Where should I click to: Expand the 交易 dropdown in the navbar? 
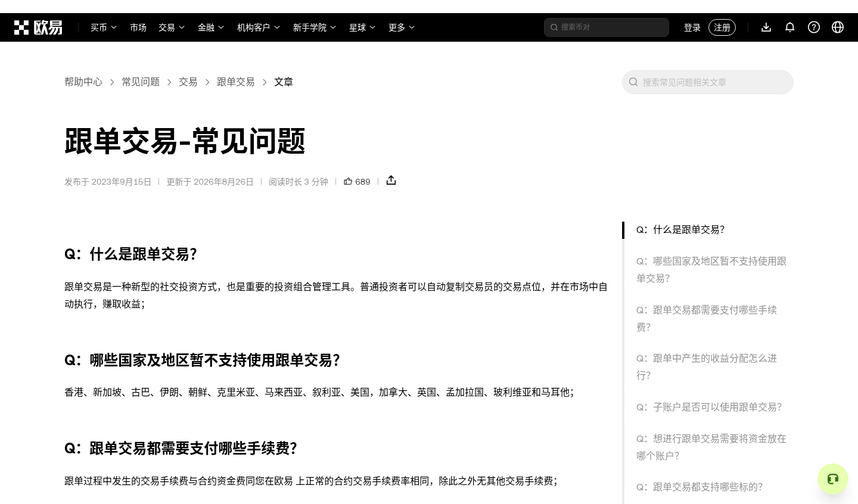(172, 27)
